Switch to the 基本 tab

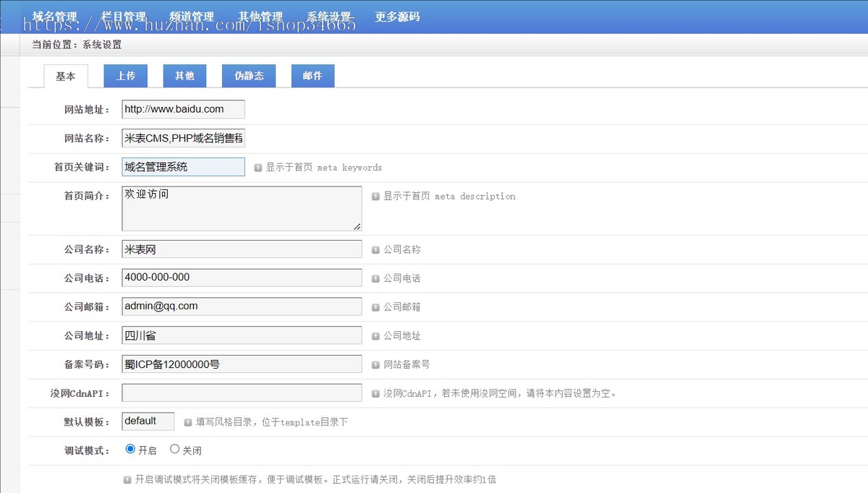66,76
